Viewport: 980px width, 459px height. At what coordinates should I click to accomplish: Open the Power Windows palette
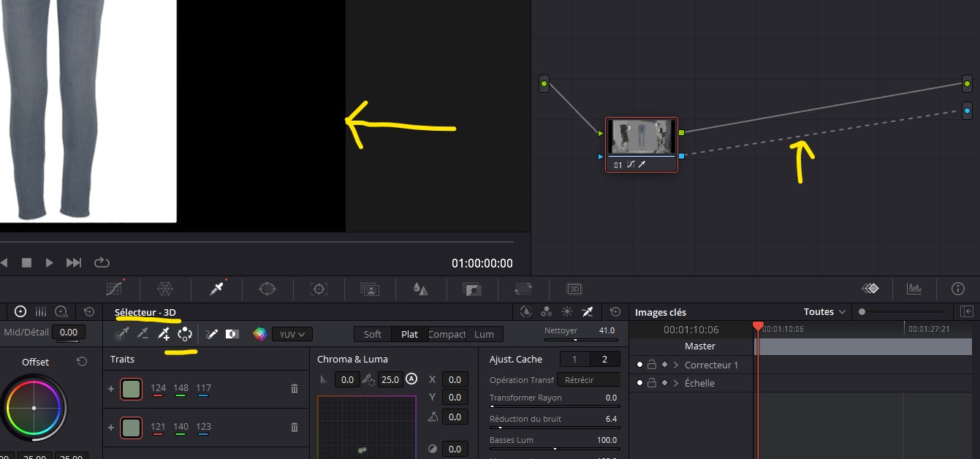tap(267, 289)
